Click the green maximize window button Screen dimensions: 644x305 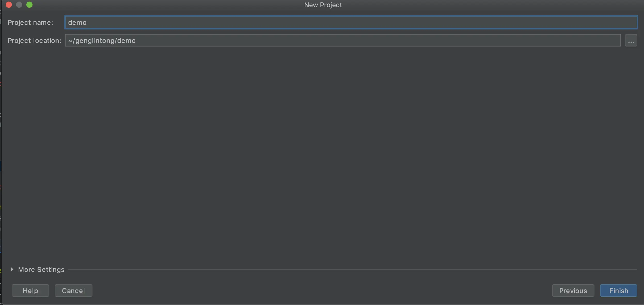29,5
